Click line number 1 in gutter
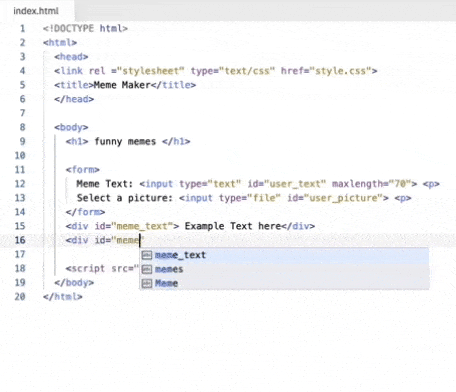The image size is (456, 392). (x=22, y=28)
